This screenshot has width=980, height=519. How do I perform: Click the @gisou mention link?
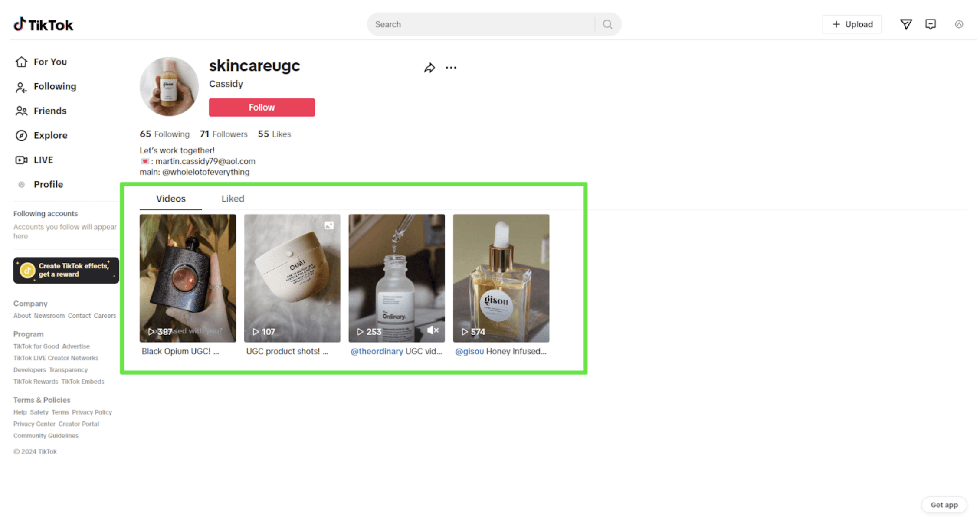(x=469, y=352)
